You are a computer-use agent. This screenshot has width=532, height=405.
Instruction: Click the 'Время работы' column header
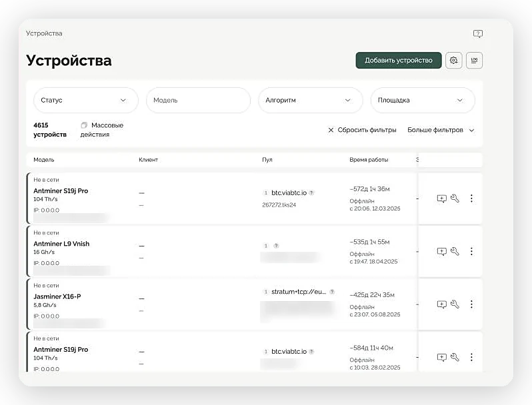369,160
